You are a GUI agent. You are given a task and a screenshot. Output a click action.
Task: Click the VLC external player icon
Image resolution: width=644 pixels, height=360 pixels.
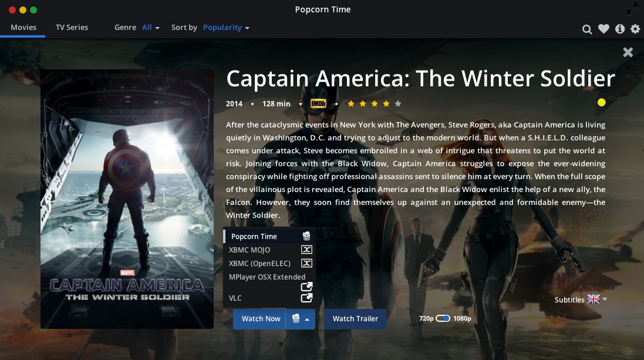pyautogui.click(x=306, y=298)
